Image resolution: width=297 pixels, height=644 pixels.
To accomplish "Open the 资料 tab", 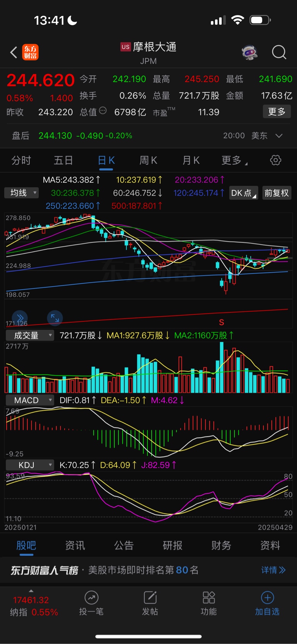I will click(270, 545).
